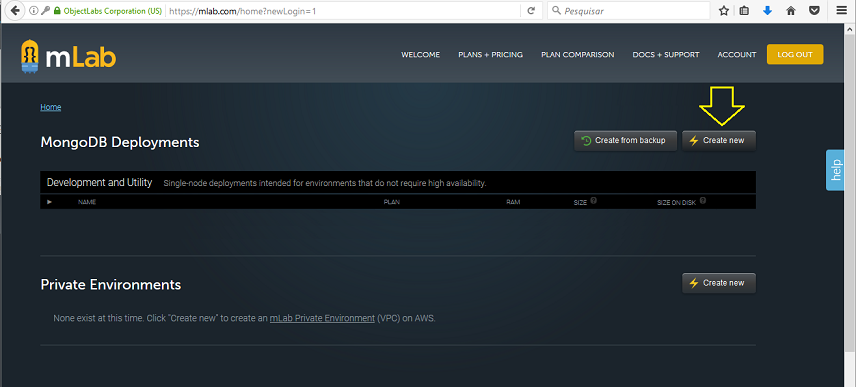Image resolution: width=856 pixels, height=387 pixels.
Task: Open the bookmarks list icon
Action: pyautogui.click(x=744, y=10)
